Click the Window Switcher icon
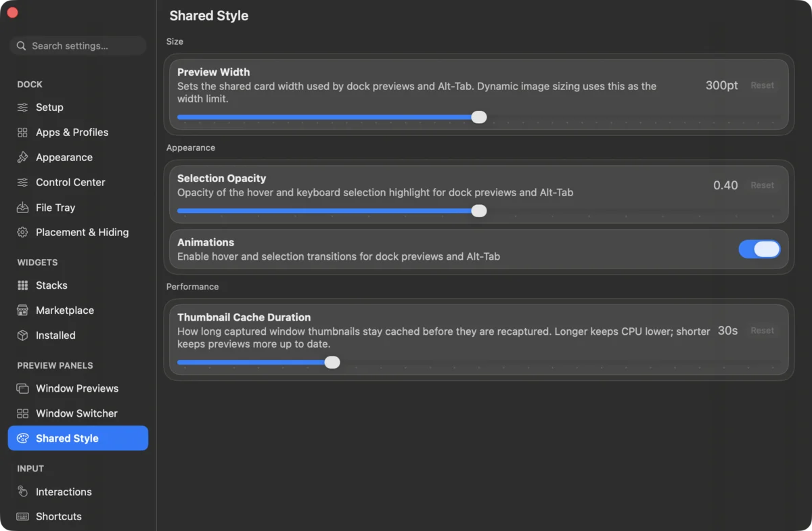The image size is (812, 531). pos(22,413)
